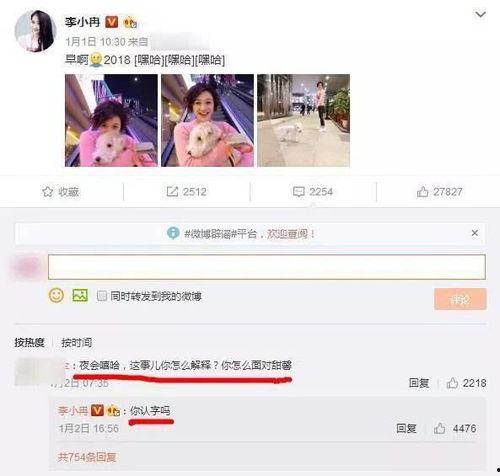Sort comments by popularity (按热度)
The width and height of the screenshot is (500, 476).
click(x=29, y=342)
